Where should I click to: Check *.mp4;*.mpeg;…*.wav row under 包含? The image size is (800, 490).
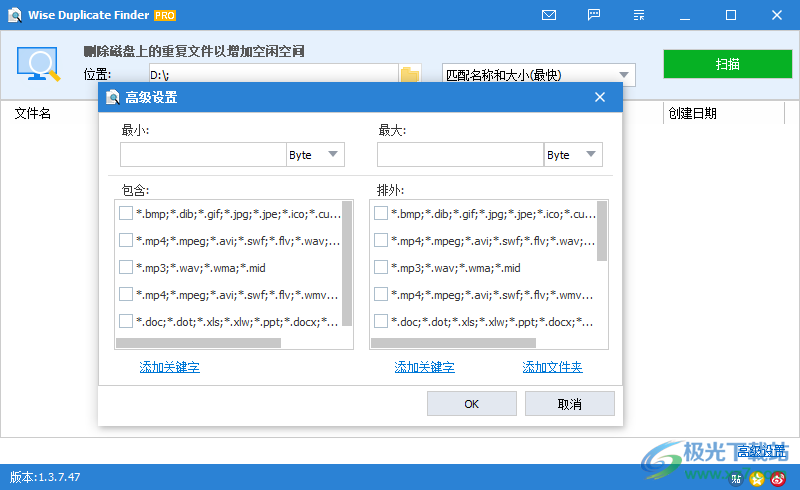[x=126, y=240]
